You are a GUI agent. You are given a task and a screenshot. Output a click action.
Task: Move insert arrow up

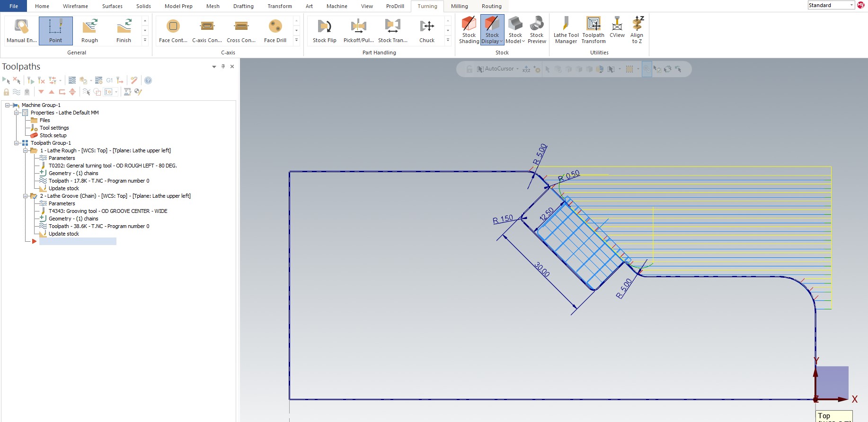(52, 92)
